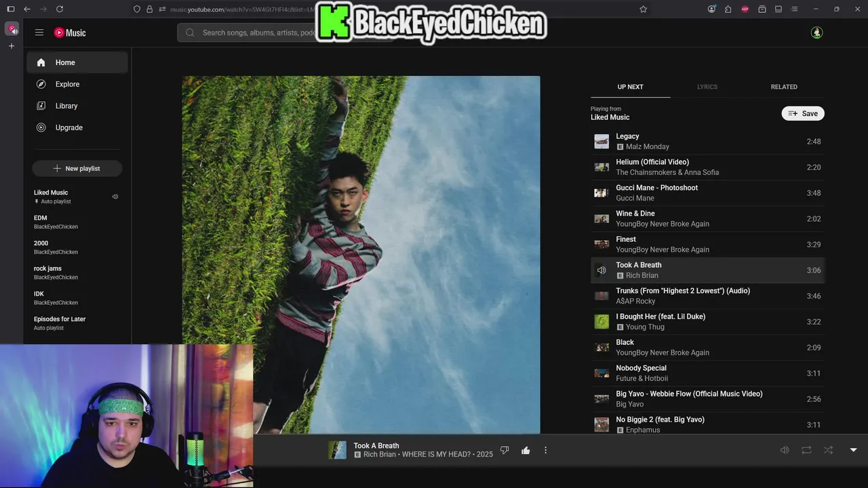The height and width of the screenshot is (488, 868).
Task: Open the volume control
Action: coord(785,450)
